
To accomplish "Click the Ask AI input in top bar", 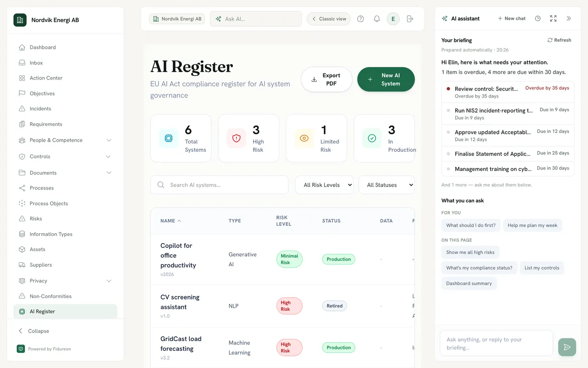I will [x=256, y=19].
